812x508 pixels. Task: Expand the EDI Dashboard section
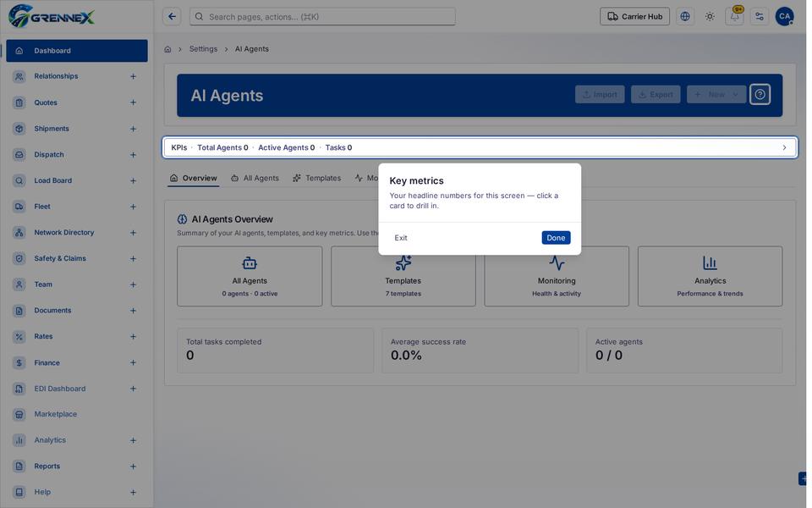coord(133,389)
